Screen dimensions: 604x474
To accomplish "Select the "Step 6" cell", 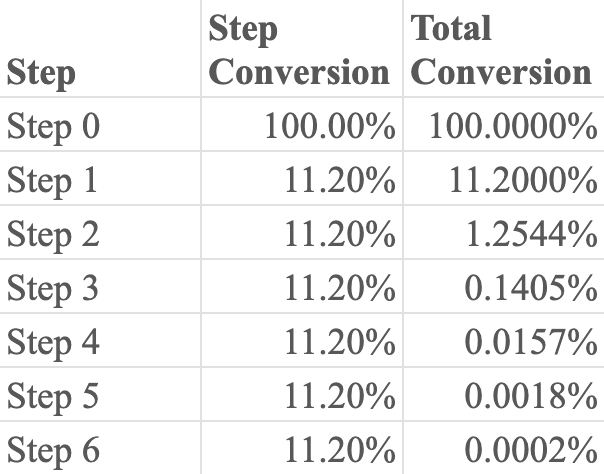I will coord(54,450).
